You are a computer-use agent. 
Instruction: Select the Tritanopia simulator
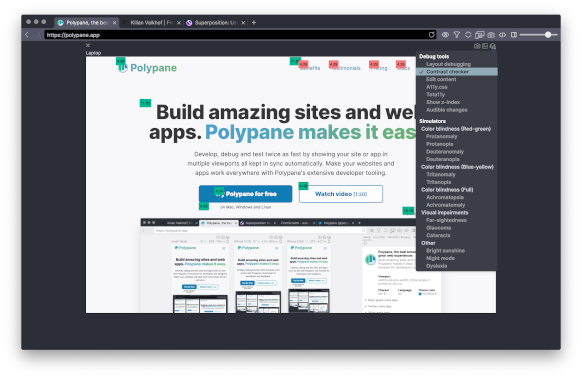(438, 182)
